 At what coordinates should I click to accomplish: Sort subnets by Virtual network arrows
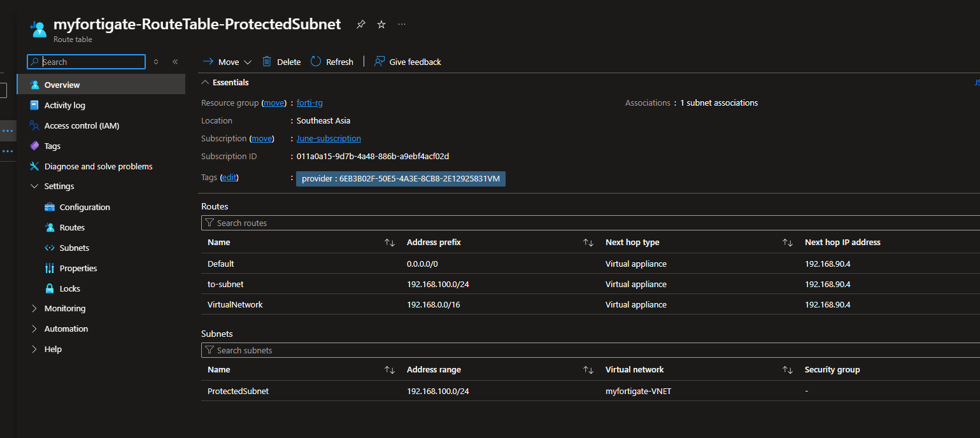[x=788, y=370]
